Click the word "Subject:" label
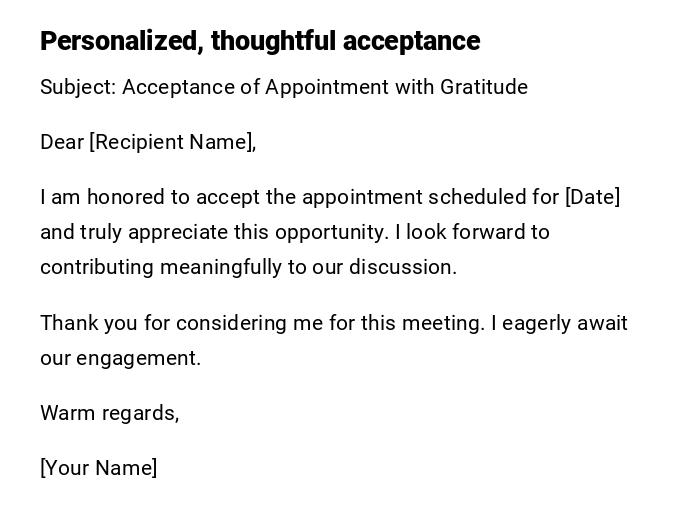Screen dimensions: 700x530 point(78,87)
